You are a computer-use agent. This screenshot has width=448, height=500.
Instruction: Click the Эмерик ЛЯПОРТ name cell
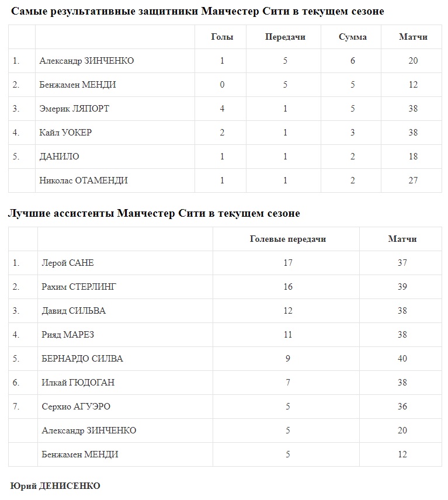click(74, 109)
